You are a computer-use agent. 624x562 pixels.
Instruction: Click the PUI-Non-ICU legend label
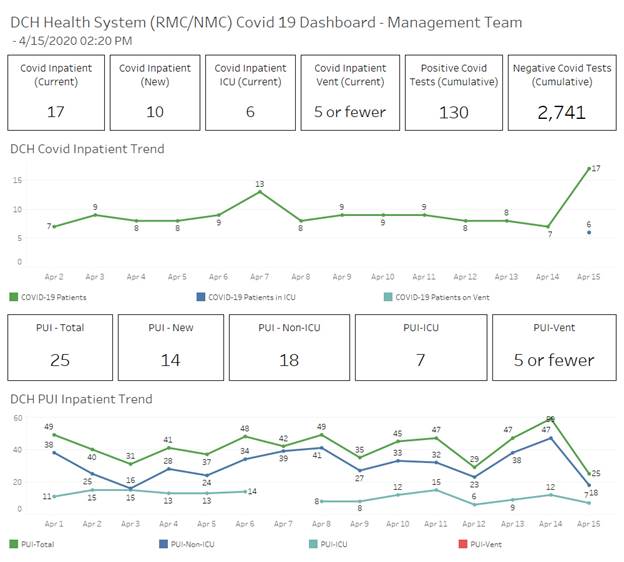193,544
